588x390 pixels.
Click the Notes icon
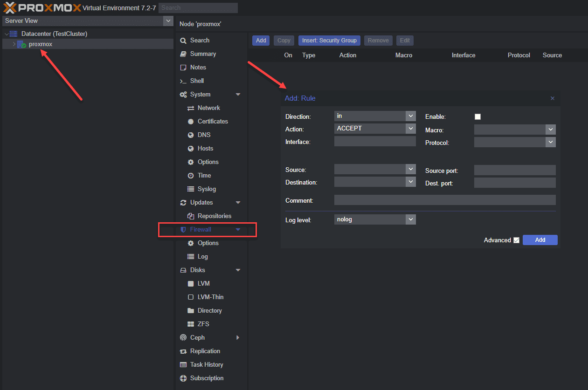tap(183, 68)
